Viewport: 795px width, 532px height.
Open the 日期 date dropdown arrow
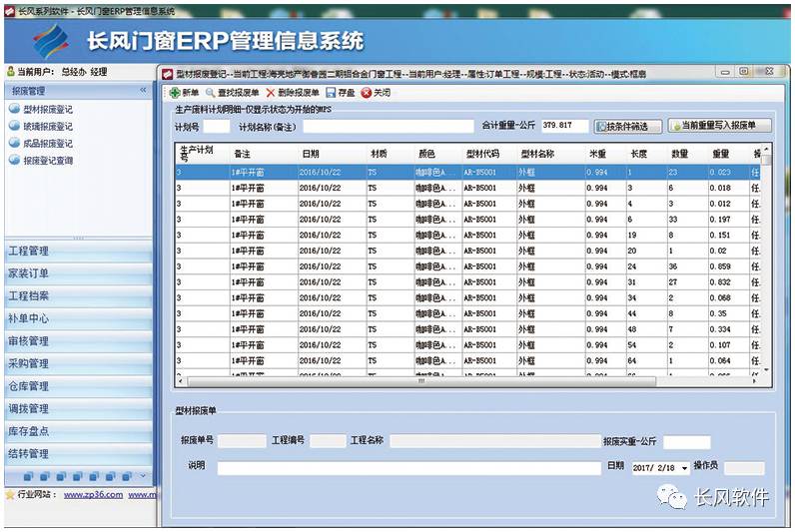684,467
